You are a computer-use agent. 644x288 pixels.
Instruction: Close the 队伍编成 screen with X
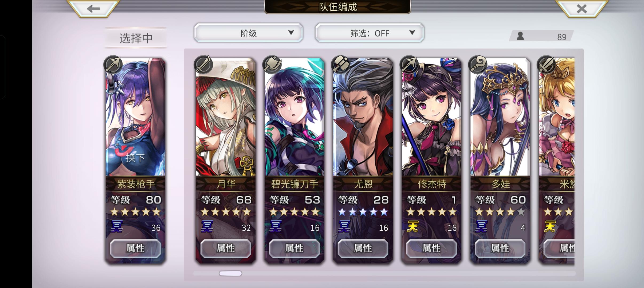coord(582,9)
